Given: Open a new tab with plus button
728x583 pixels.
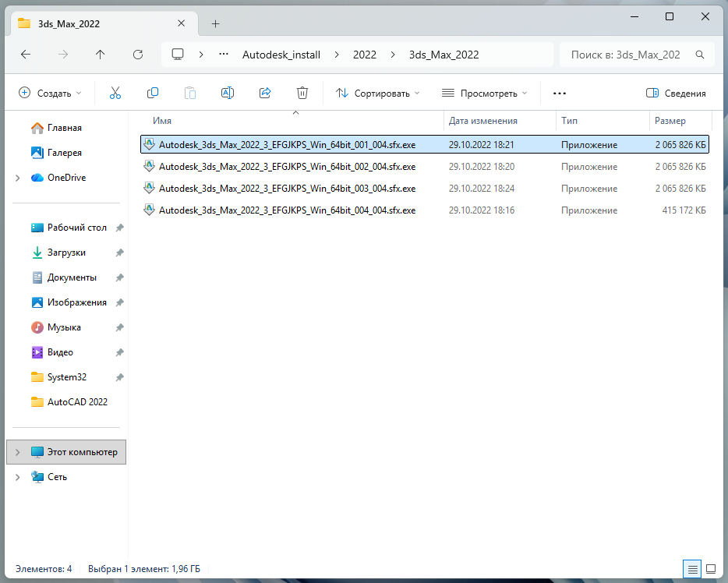Looking at the screenshot, I should (x=215, y=23).
